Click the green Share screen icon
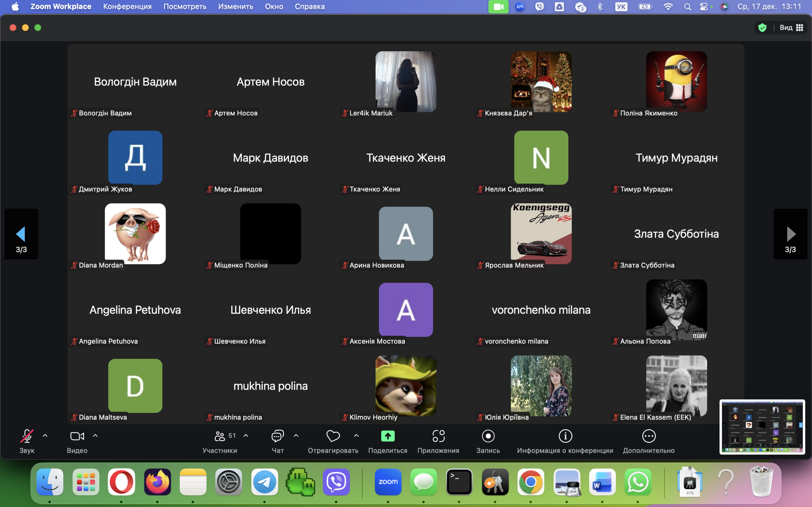The width and height of the screenshot is (812, 507). pos(388,436)
